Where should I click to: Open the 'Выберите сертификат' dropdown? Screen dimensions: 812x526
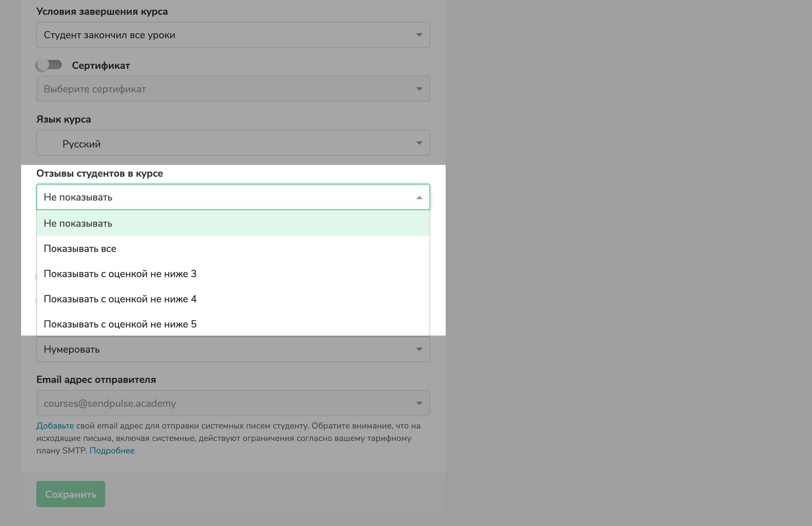click(x=233, y=89)
